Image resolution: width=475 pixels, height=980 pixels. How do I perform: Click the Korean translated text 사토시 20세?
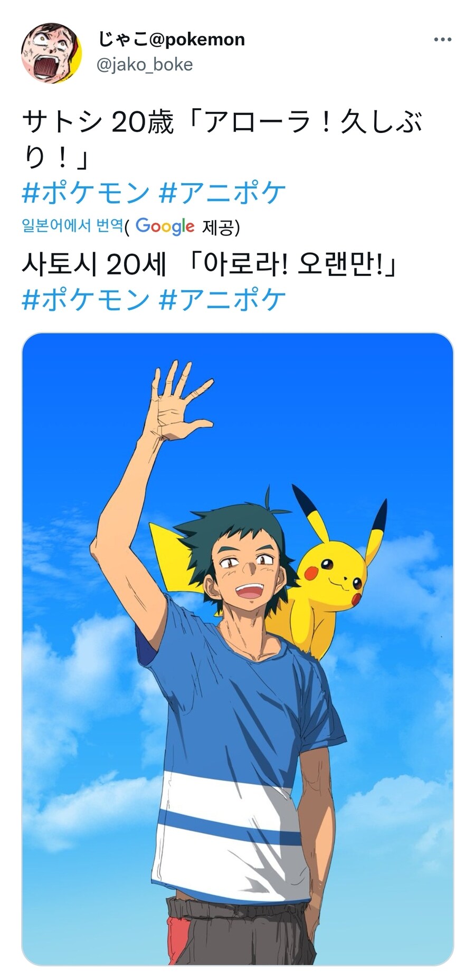[94, 264]
